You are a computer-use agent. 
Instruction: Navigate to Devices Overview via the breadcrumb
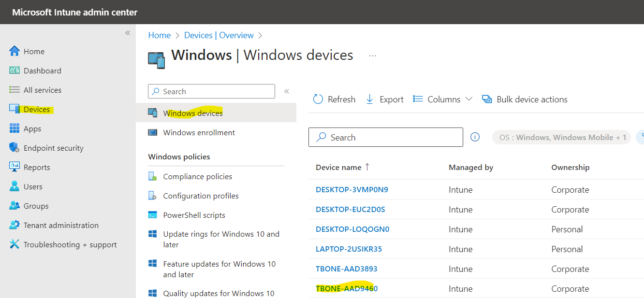[219, 35]
